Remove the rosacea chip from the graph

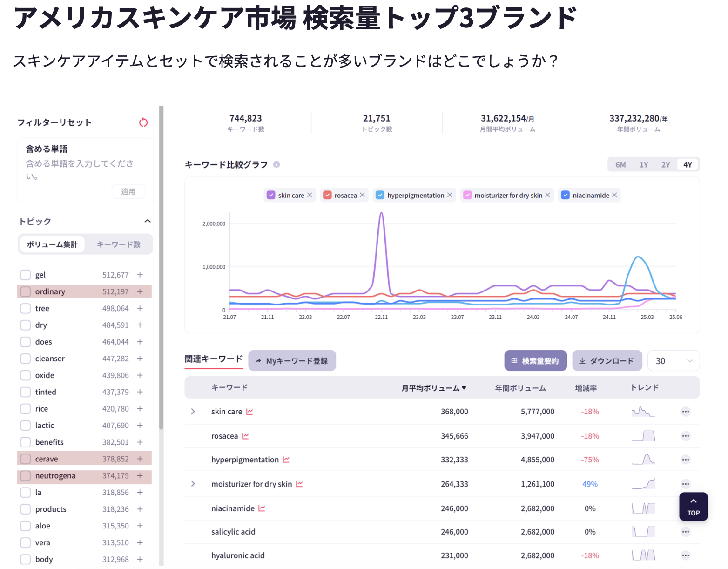[x=362, y=195]
